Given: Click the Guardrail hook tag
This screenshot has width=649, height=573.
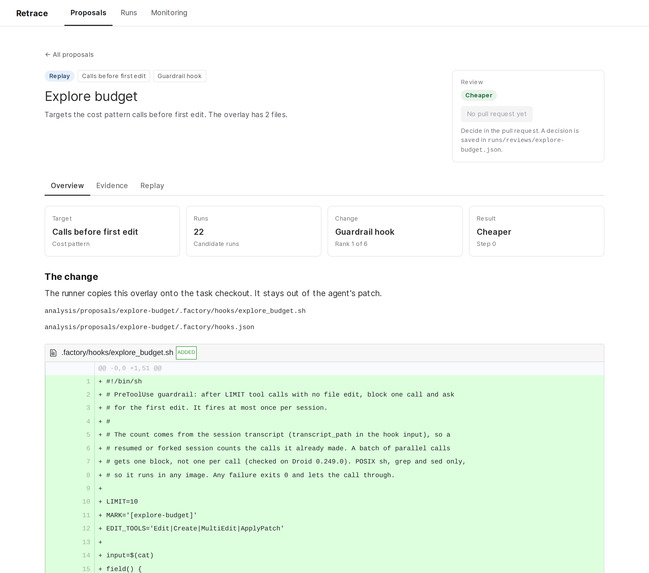Looking at the screenshot, I should (x=179, y=76).
